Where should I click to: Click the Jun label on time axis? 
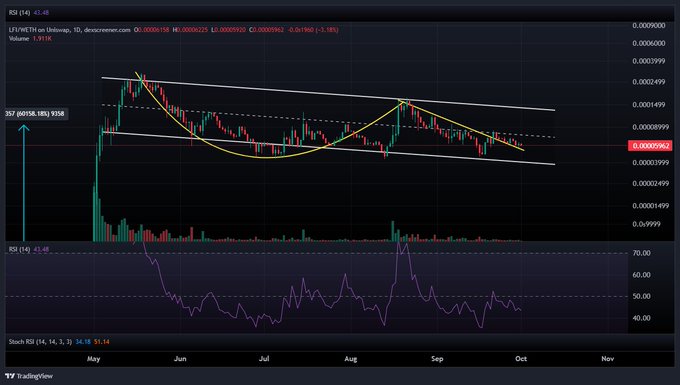pyautogui.click(x=180, y=359)
